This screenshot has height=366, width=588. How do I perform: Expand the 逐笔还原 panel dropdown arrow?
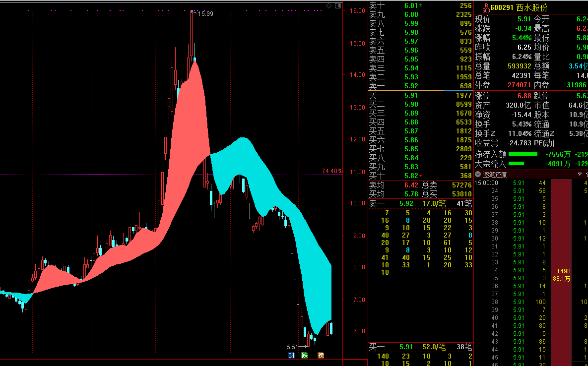pyautogui.click(x=478, y=175)
